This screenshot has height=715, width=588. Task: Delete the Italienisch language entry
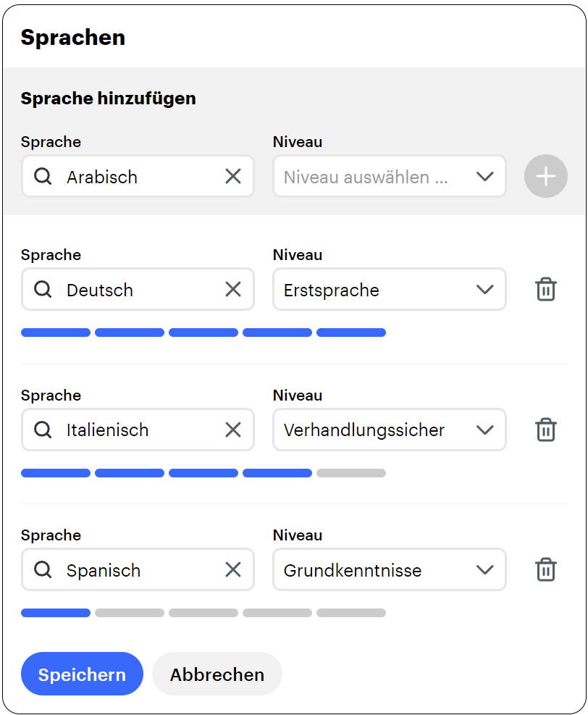pyautogui.click(x=545, y=430)
